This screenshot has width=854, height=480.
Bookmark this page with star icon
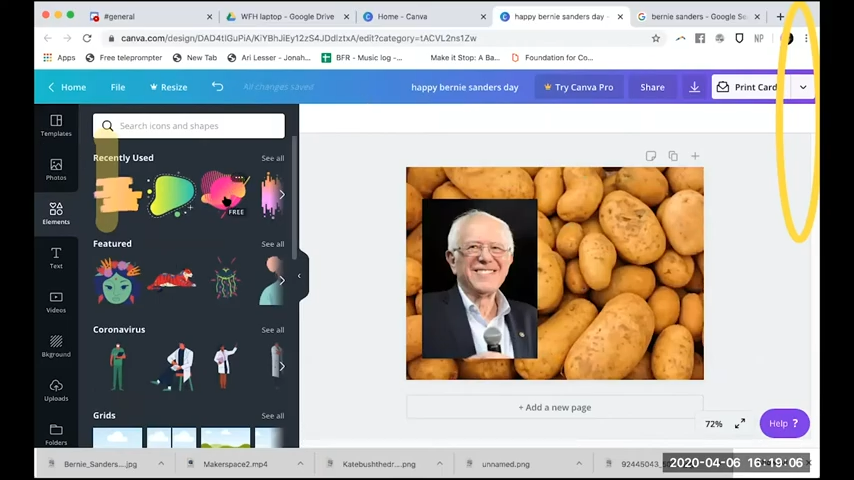pyautogui.click(x=656, y=38)
